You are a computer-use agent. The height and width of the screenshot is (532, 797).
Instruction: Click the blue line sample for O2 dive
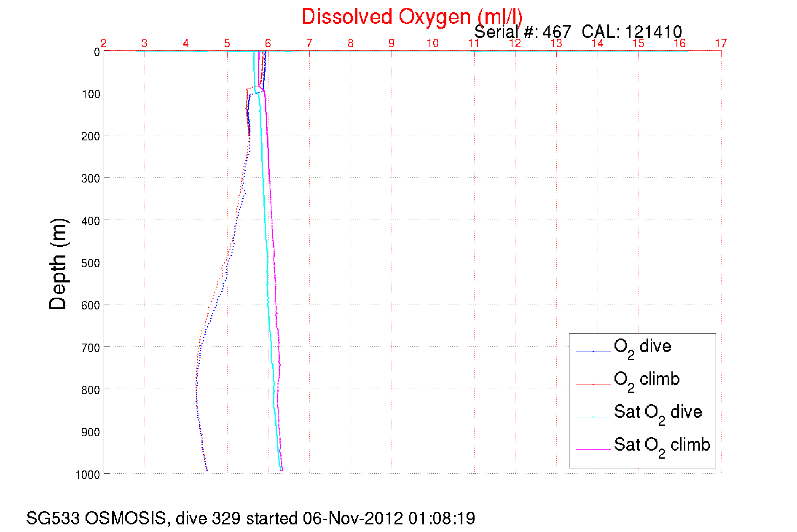[x=593, y=352]
